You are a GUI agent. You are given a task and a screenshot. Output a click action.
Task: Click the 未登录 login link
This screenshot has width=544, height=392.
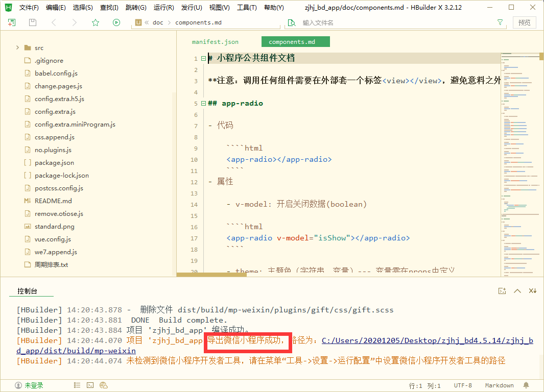(34, 385)
